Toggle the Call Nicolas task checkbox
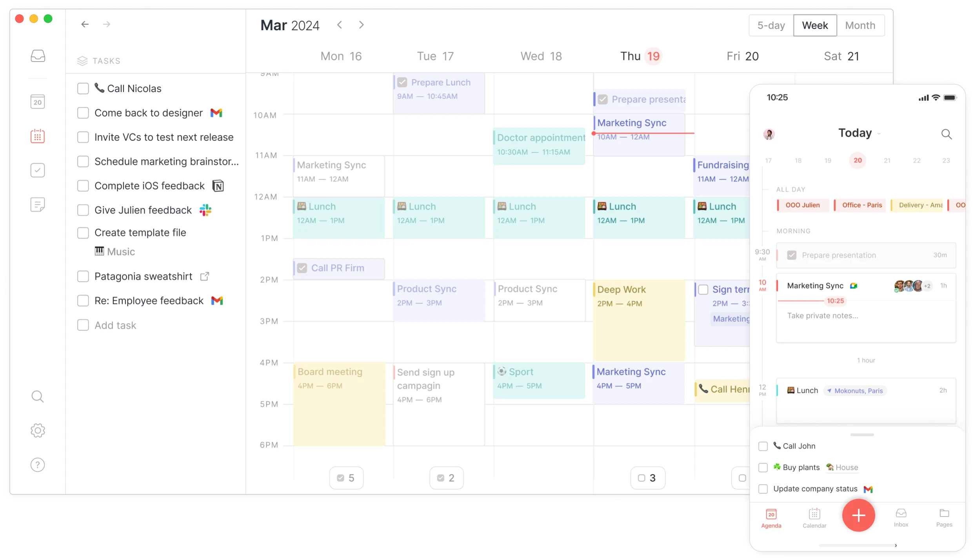This screenshot has width=974, height=560. 82,88
